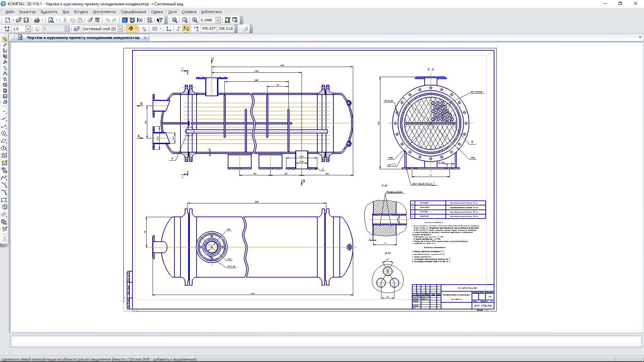Image resolution: width=644 pixels, height=362 pixels.
Task: Select the Fillet tool in left toolbar
Action: tap(4, 192)
